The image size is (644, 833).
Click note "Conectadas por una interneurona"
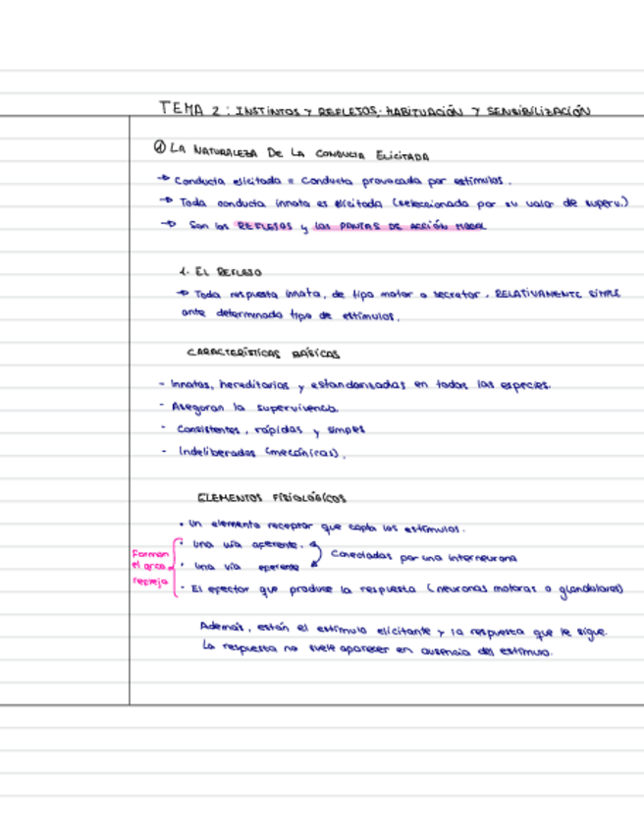[424, 556]
